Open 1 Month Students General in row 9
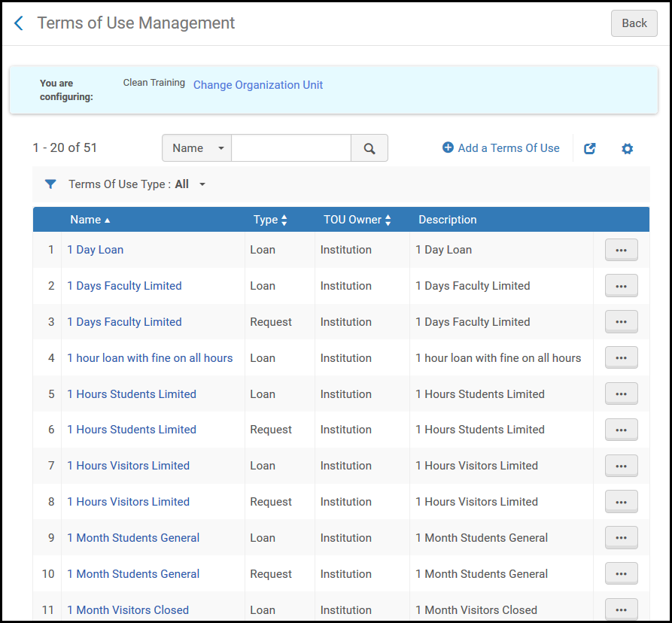The height and width of the screenshot is (623, 672). [x=133, y=538]
